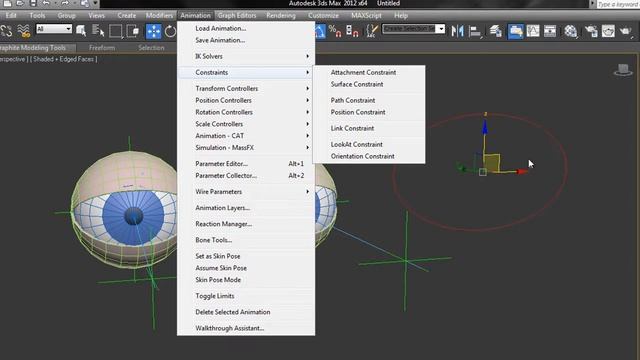This screenshot has width=640, height=360.
Task: Open the Rendering menu
Action: 281,16
